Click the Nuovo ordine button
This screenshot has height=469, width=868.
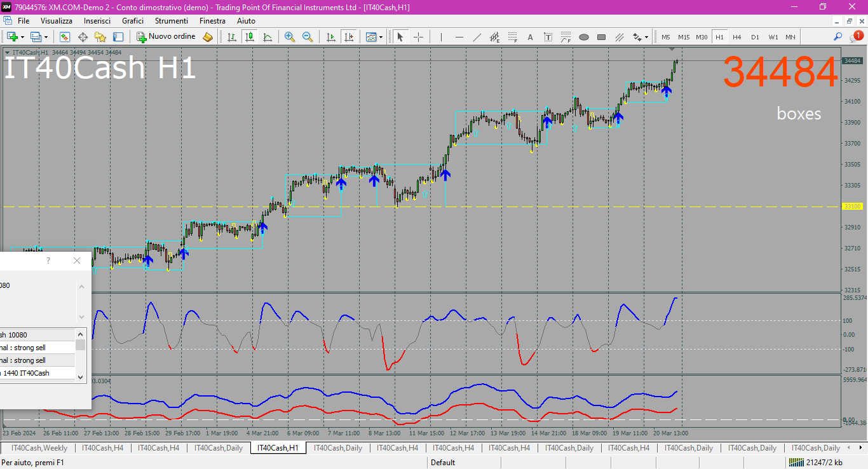(166, 37)
